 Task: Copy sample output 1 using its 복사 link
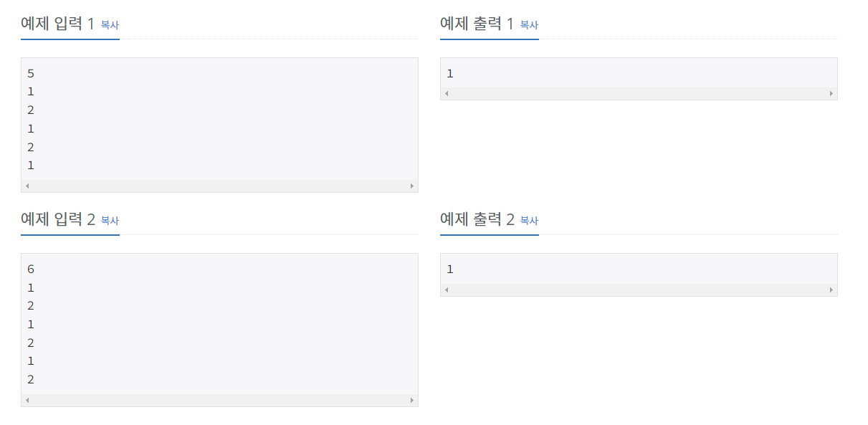click(x=530, y=25)
